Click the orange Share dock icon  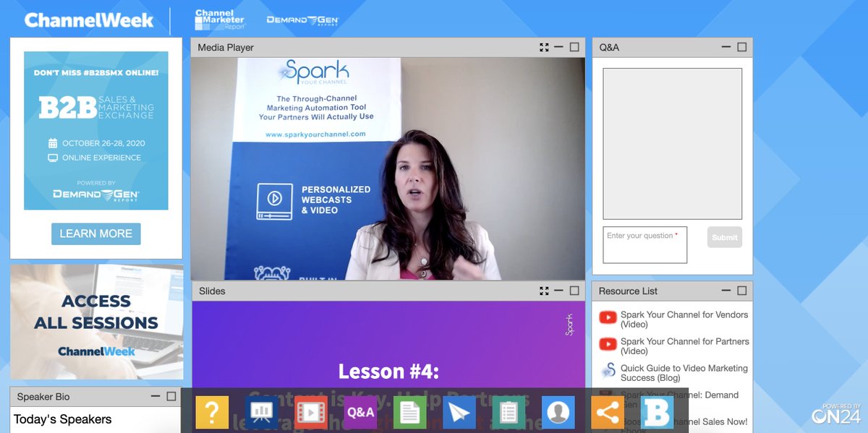[x=608, y=413]
